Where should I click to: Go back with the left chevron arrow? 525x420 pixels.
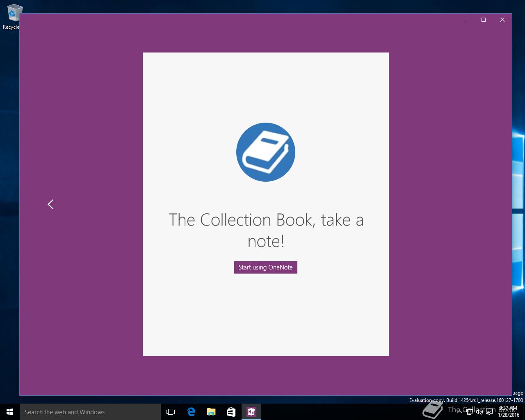[50, 204]
